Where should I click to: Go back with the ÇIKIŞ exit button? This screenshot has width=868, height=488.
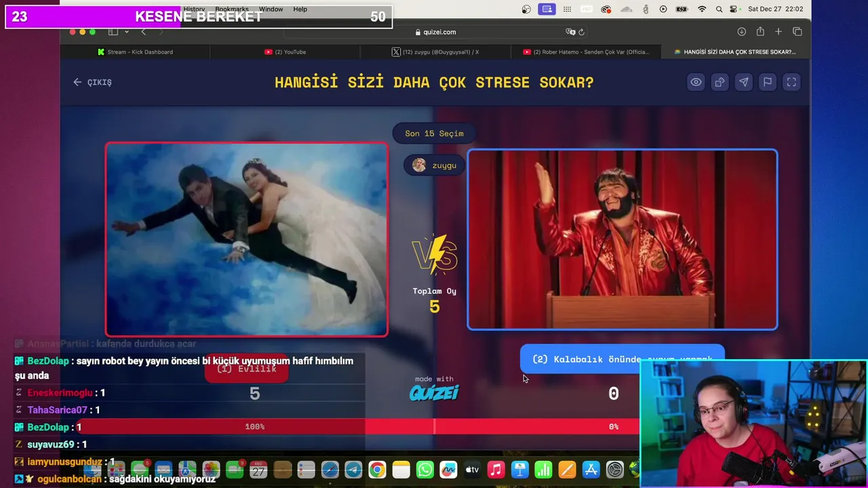pos(93,82)
